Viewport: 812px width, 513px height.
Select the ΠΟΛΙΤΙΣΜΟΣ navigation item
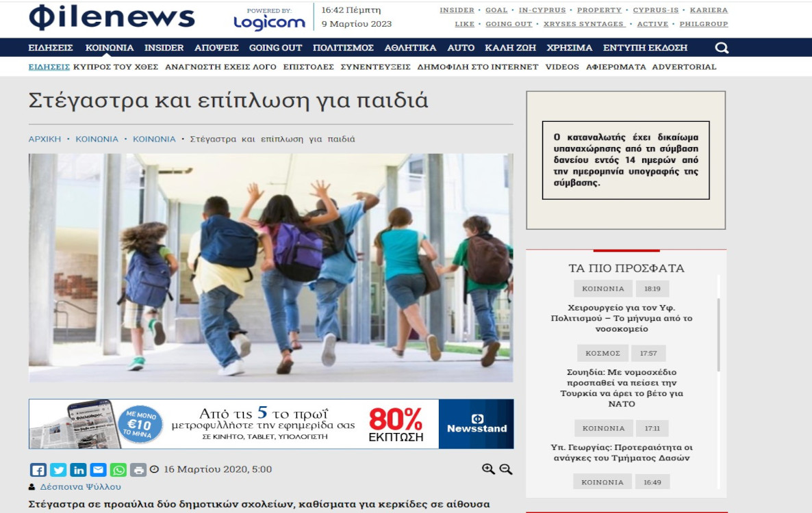coord(343,48)
